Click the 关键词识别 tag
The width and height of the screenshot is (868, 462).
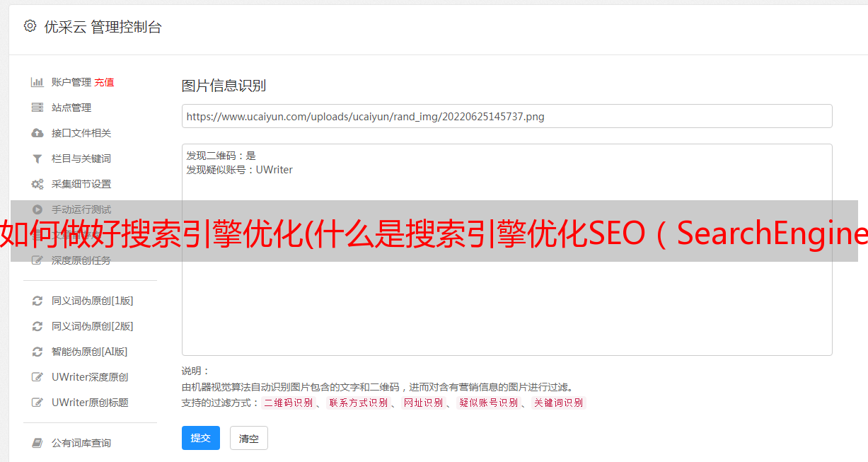coord(559,403)
